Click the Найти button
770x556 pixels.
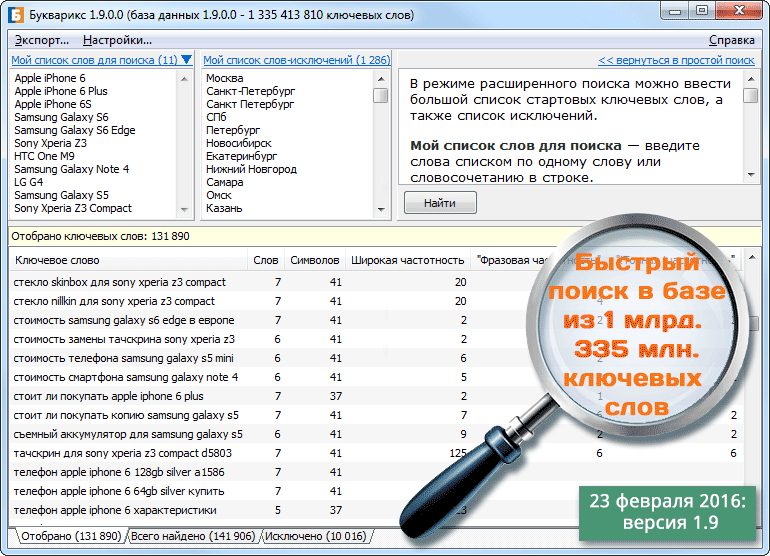440,203
